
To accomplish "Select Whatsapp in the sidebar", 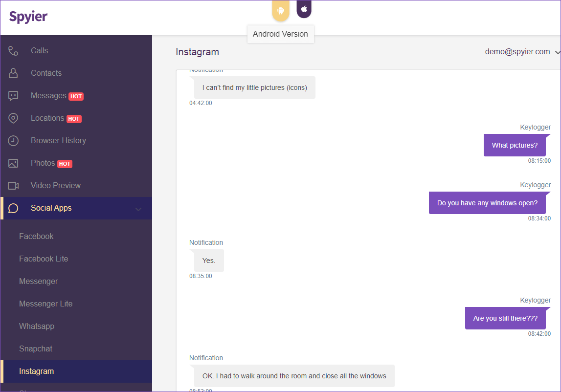I will click(37, 327).
